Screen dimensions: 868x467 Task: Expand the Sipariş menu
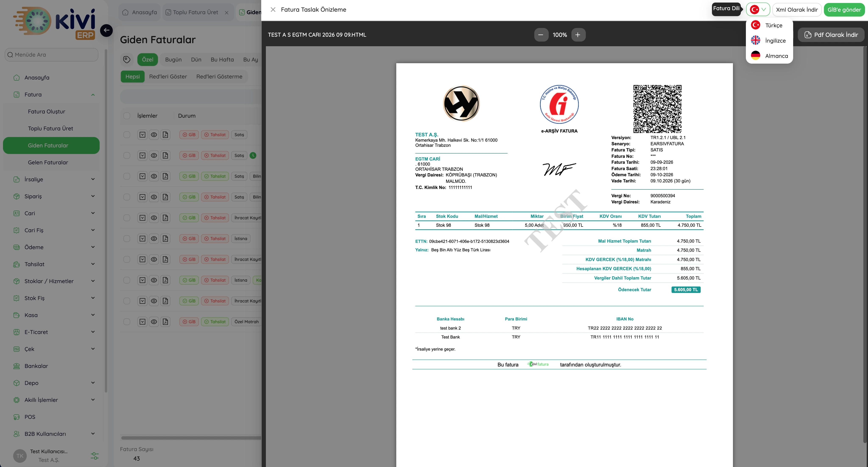point(51,196)
